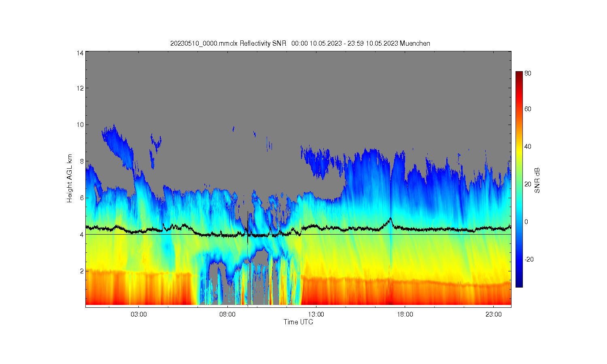The height and width of the screenshot is (364, 607).
Task: Click the colorbar value -20
Action: coord(529,260)
